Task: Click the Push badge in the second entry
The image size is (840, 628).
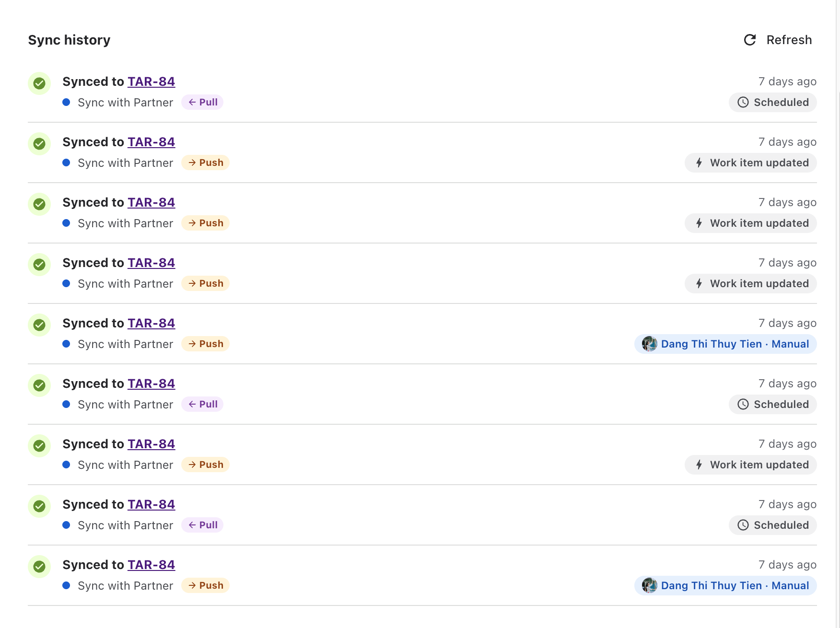Action: tap(205, 163)
